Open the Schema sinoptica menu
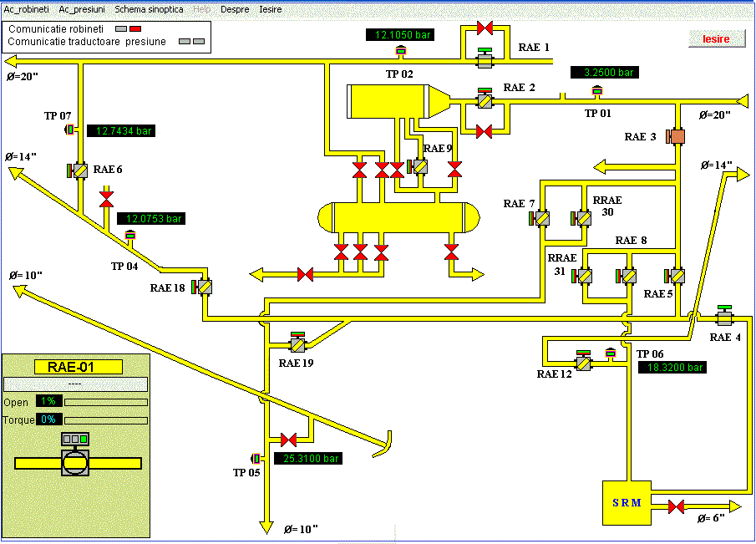The image size is (756, 544). point(149,9)
